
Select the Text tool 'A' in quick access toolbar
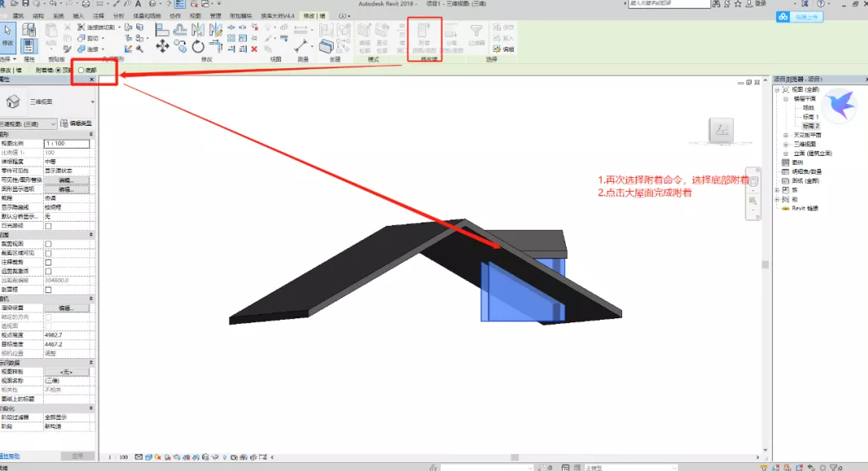(x=138, y=3)
